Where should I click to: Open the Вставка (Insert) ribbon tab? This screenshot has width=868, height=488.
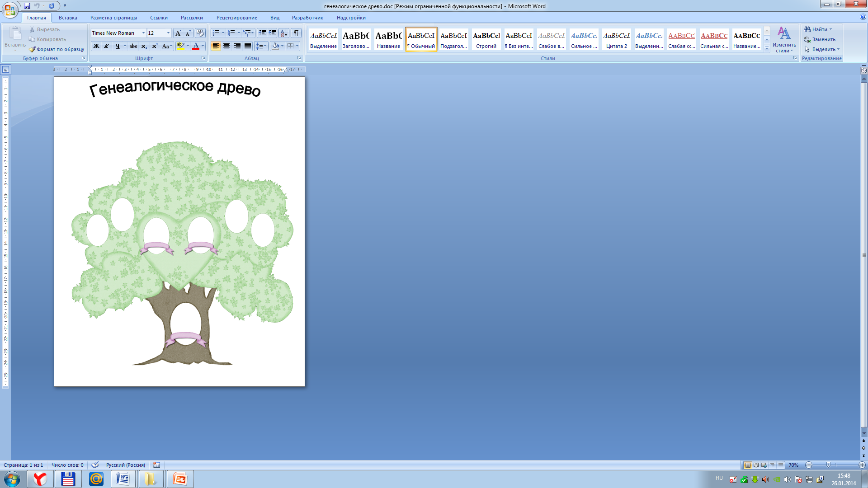(x=67, y=17)
